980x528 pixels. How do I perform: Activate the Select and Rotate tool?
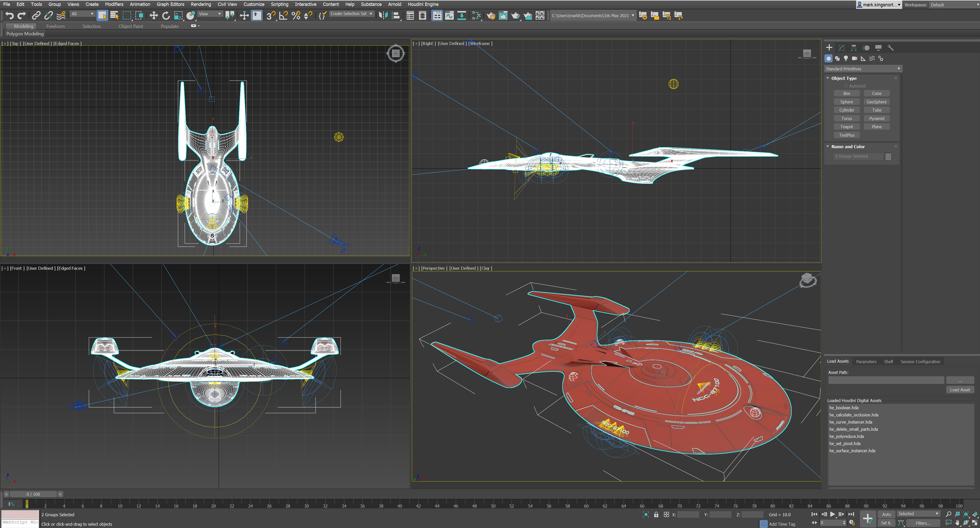coord(166,16)
